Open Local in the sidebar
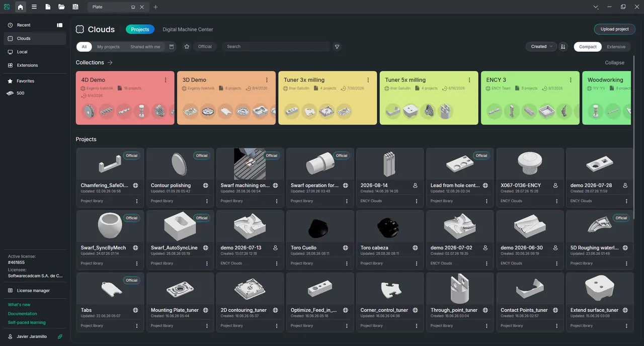The image size is (644, 346). (x=34, y=52)
